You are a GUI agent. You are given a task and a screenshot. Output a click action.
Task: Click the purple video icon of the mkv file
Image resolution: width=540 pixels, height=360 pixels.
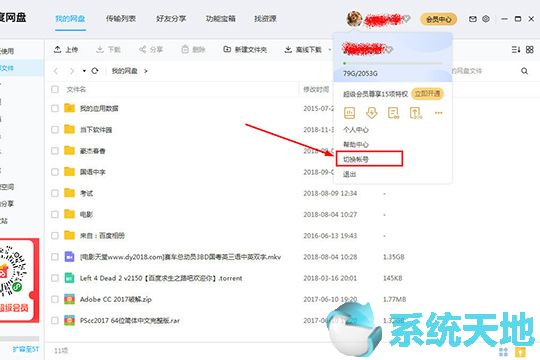coord(70,257)
